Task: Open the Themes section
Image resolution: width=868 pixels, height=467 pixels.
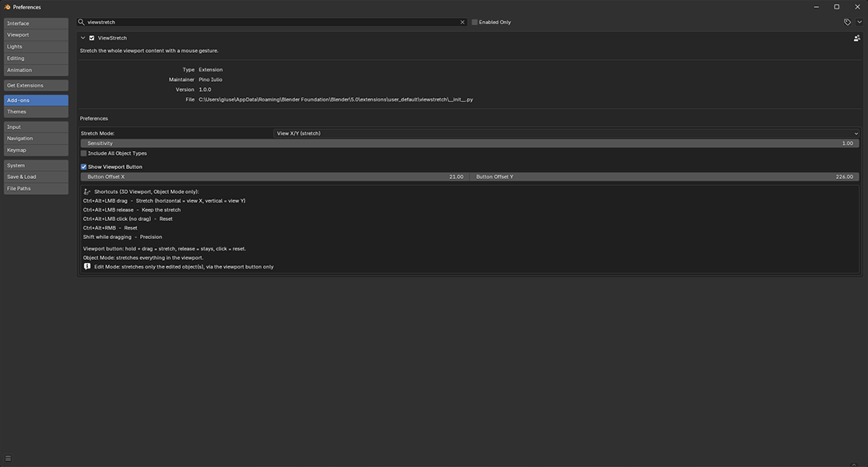Action: (x=36, y=112)
